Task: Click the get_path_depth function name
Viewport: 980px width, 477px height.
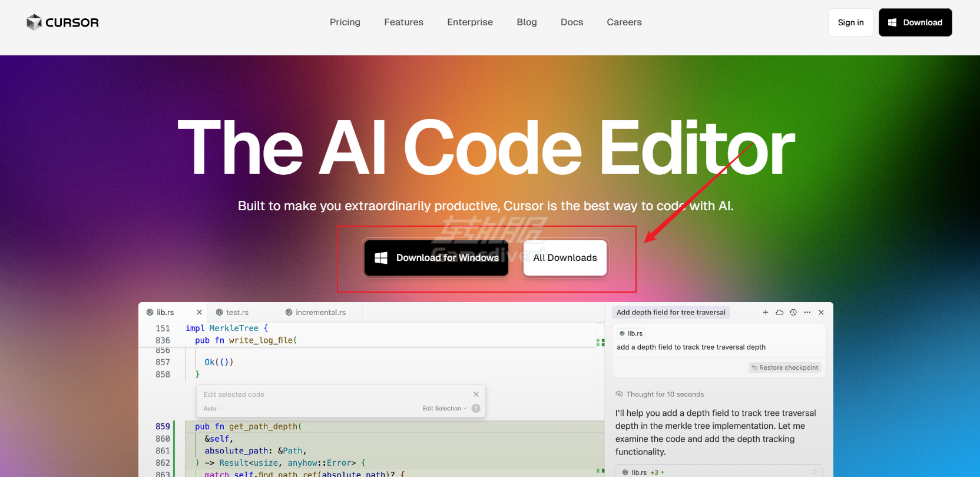Action: click(263, 426)
